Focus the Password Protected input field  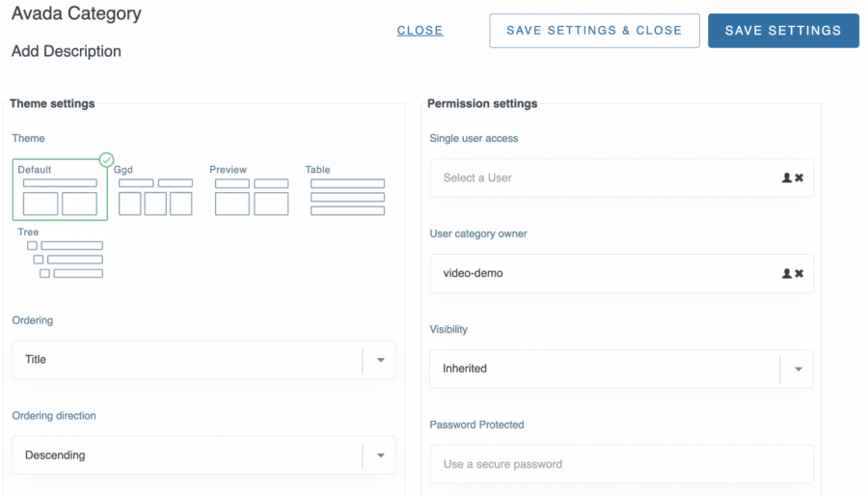tap(621, 464)
